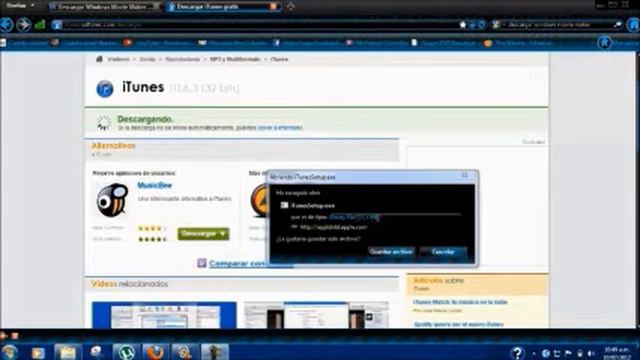The height and width of the screenshot is (360, 640).
Task: Click the taskbar clock
Action: (x=616, y=353)
